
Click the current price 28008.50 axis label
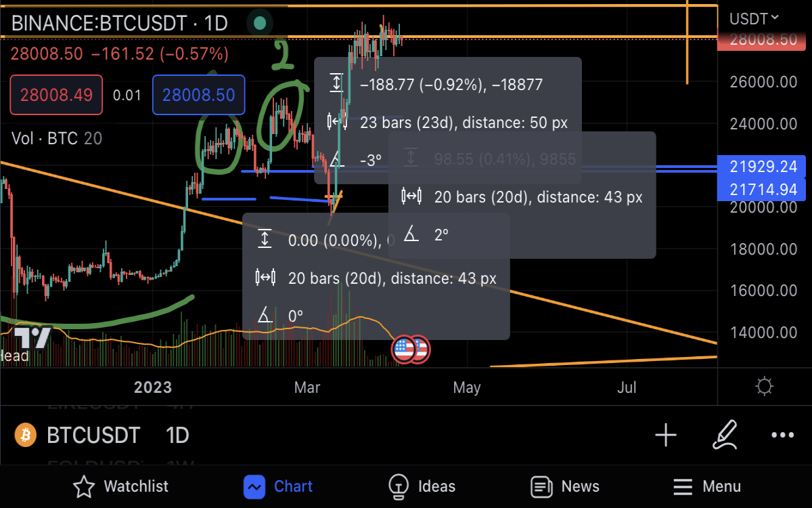pos(763,39)
